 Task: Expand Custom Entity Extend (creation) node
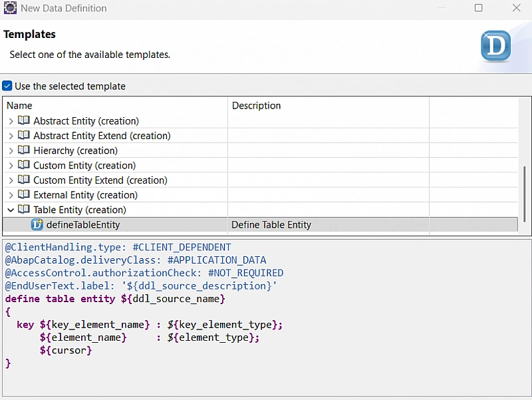[x=11, y=180]
